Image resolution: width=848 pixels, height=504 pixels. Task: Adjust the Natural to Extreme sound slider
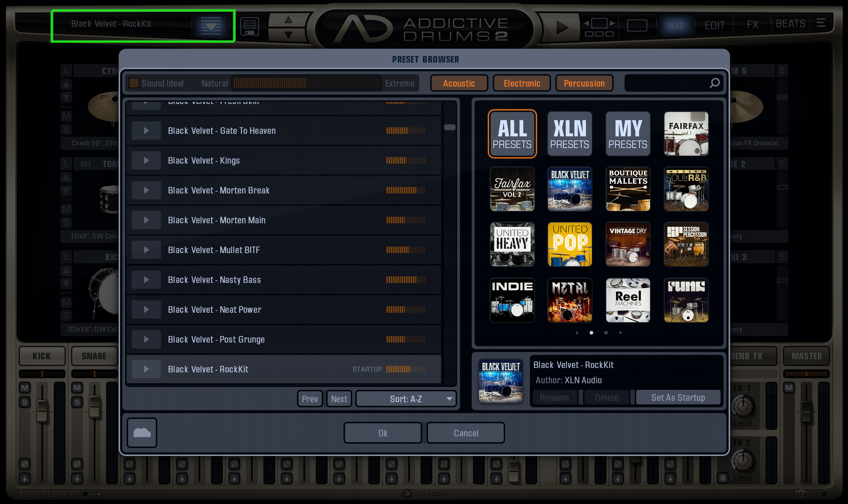click(x=306, y=83)
